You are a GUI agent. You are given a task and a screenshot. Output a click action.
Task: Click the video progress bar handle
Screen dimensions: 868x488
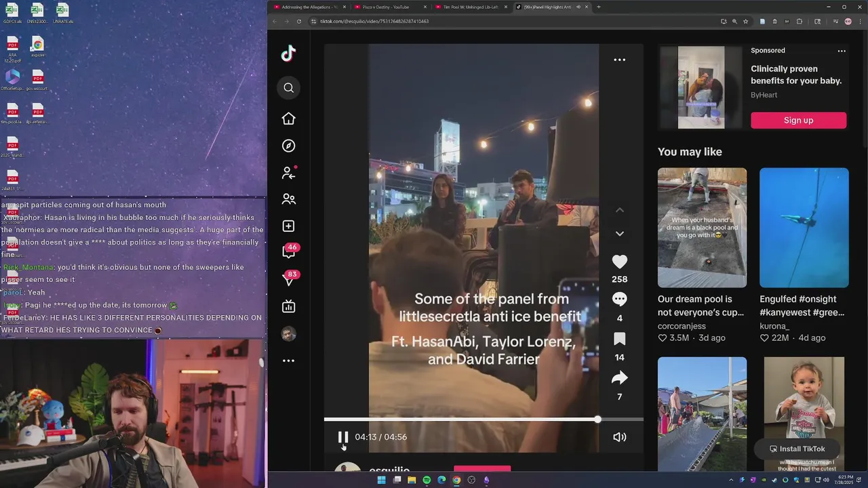tap(597, 420)
